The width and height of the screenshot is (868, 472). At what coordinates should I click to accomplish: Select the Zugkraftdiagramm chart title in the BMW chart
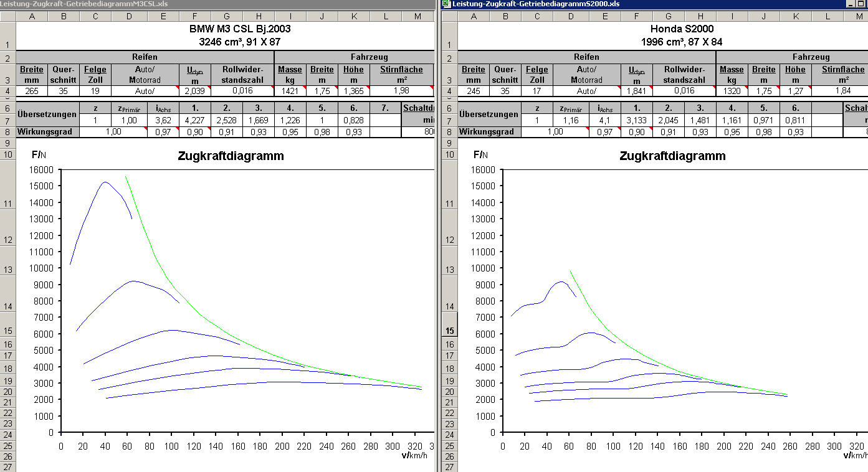[x=231, y=156]
